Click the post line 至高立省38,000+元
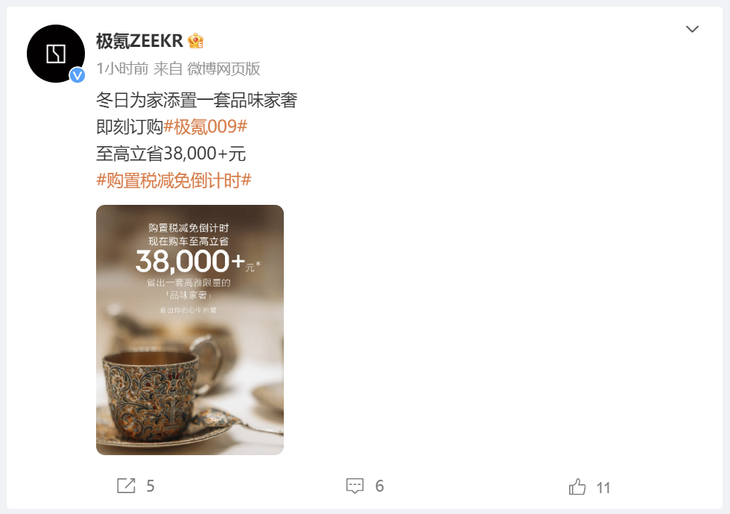The width and height of the screenshot is (730, 514). (171, 154)
